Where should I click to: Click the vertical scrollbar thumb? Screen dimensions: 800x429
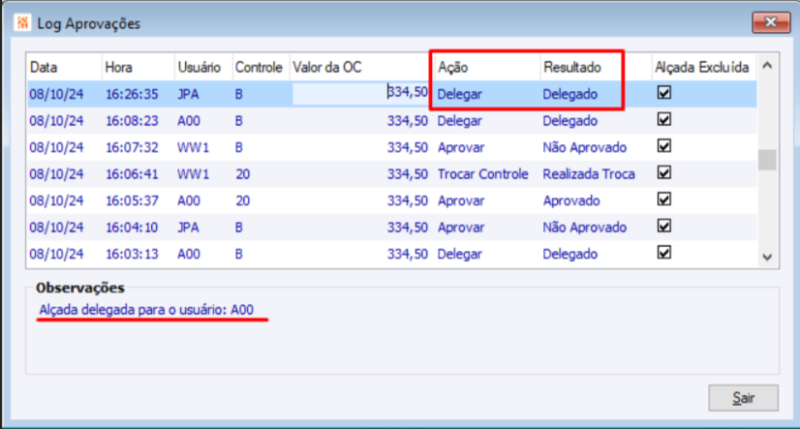coord(767,160)
